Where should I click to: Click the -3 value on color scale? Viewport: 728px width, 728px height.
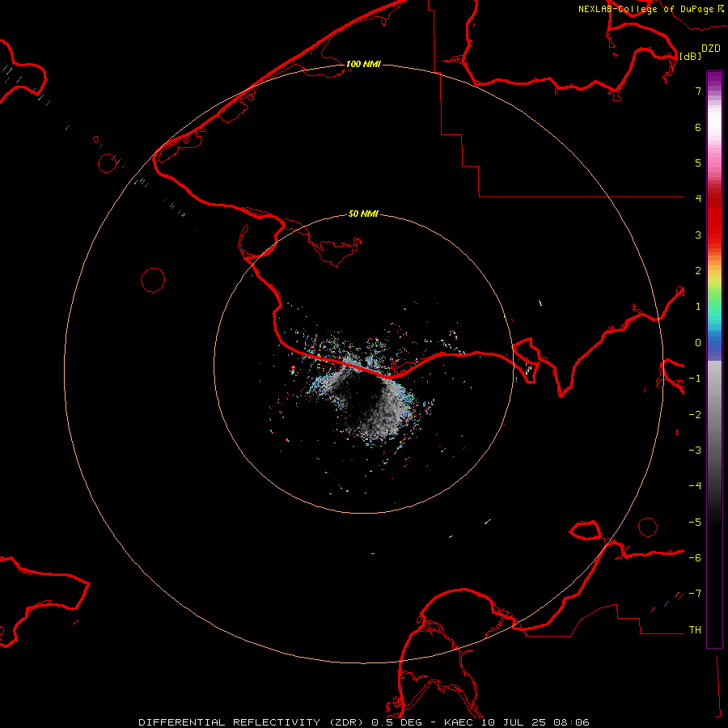click(x=695, y=451)
